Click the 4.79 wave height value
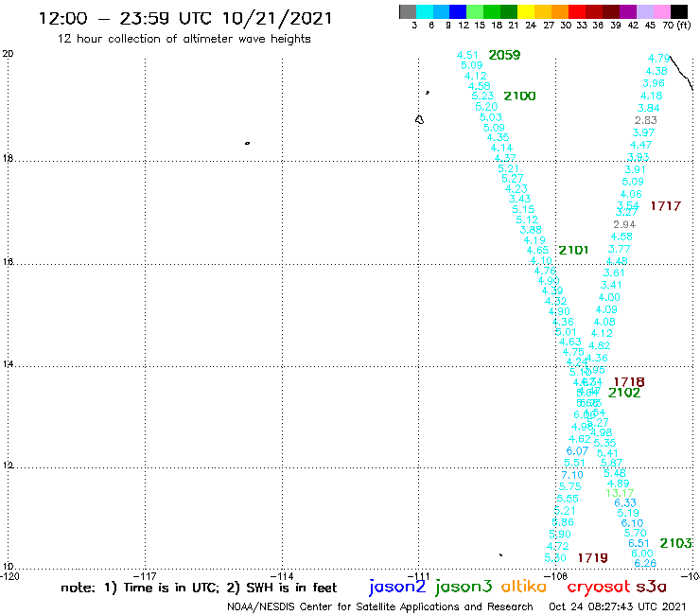 tap(659, 59)
